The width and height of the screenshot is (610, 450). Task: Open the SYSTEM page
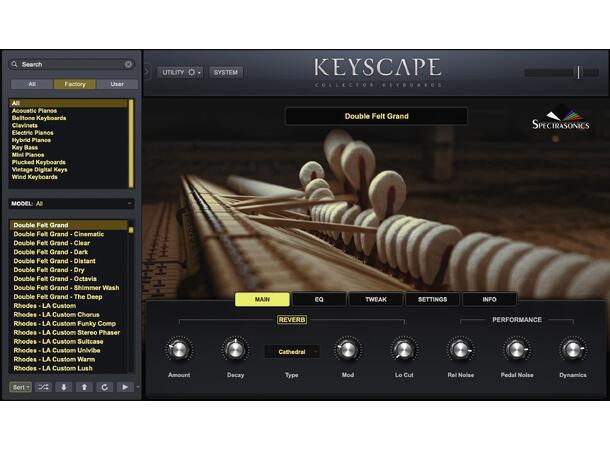(x=226, y=72)
